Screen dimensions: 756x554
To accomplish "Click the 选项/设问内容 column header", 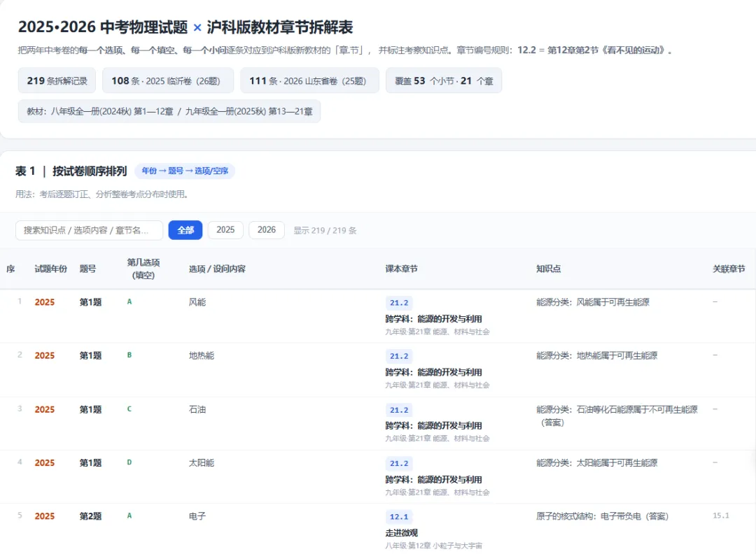I will [x=217, y=269].
